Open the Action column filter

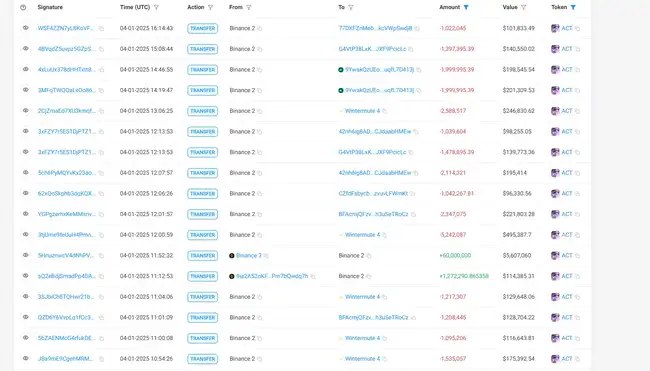[x=210, y=7]
